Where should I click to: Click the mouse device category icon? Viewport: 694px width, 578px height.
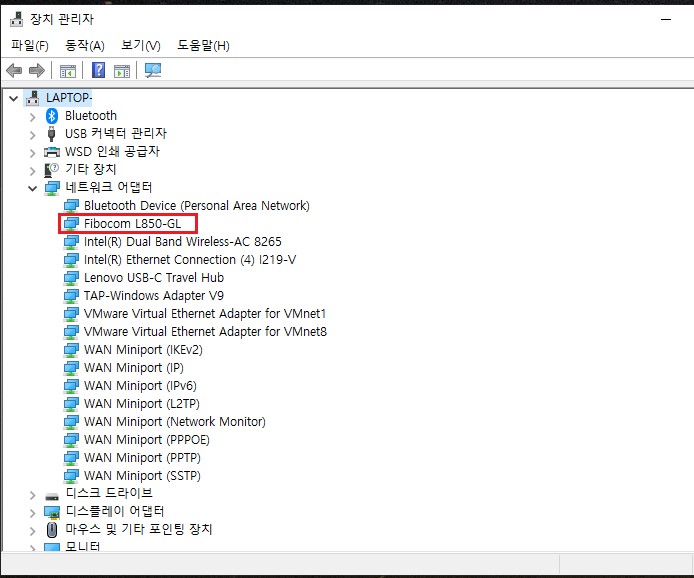click(x=52, y=530)
